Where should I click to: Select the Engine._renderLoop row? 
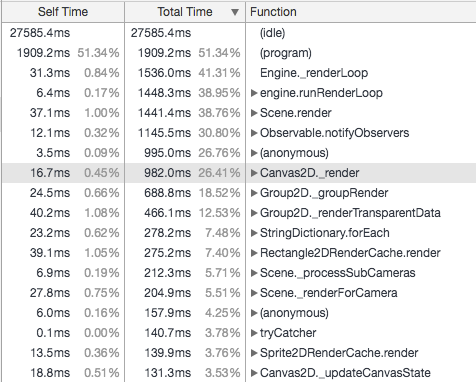pyautogui.click(x=239, y=73)
